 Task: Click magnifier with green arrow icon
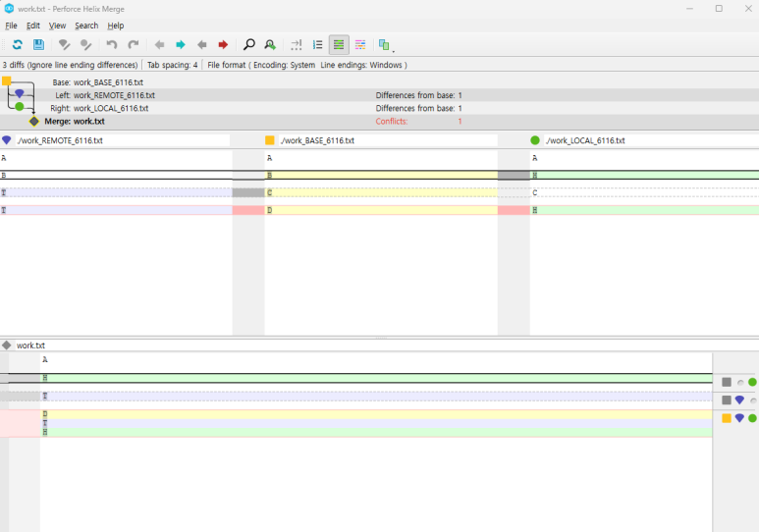point(270,45)
